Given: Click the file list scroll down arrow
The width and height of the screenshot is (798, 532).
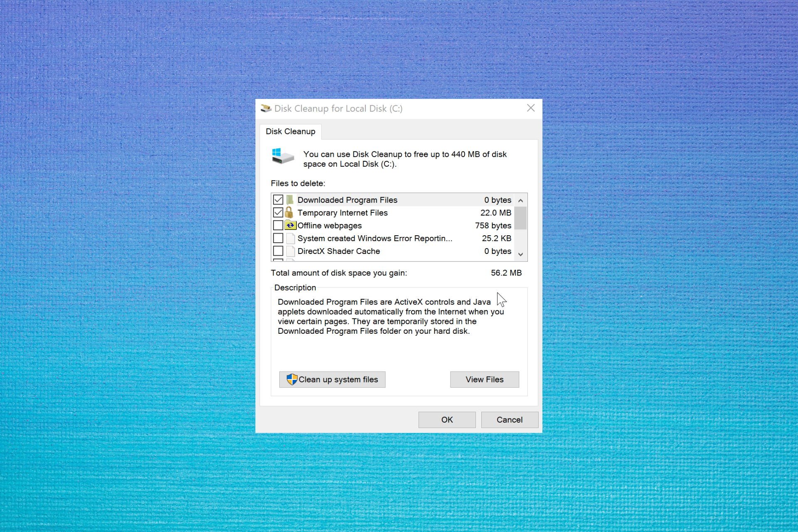Looking at the screenshot, I should (x=520, y=254).
